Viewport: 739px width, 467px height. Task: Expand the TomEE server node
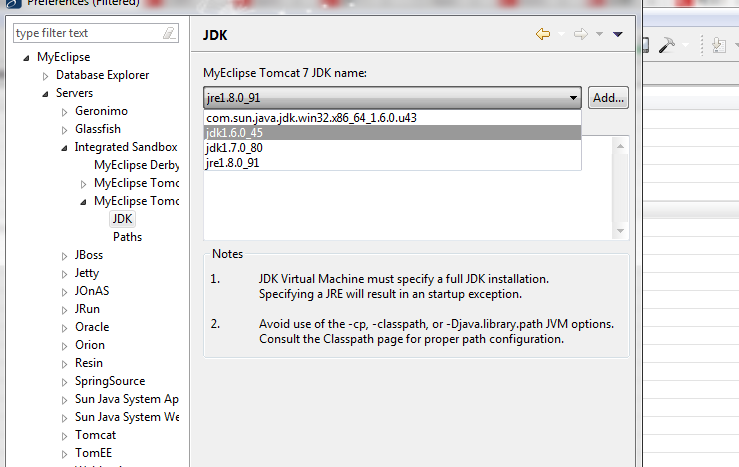pos(65,454)
